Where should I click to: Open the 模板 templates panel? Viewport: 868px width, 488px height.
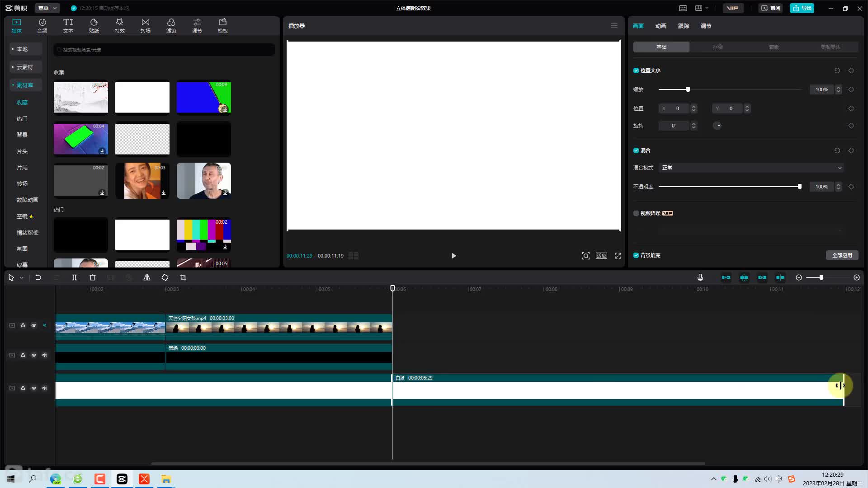pos(222,26)
